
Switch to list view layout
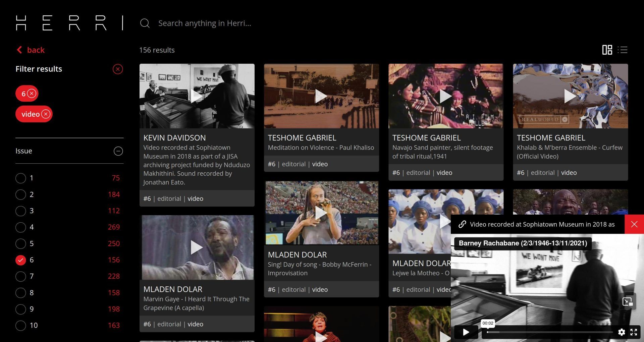[623, 50]
